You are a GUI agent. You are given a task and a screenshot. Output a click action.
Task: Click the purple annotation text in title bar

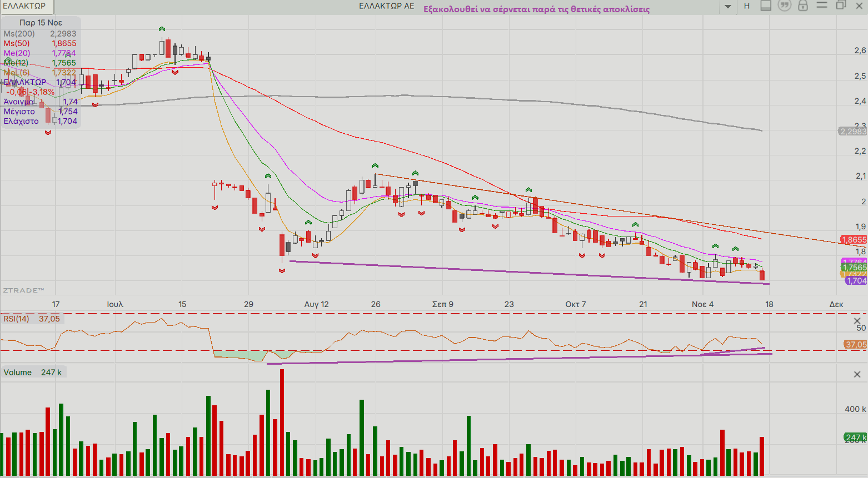click(536, 9)
